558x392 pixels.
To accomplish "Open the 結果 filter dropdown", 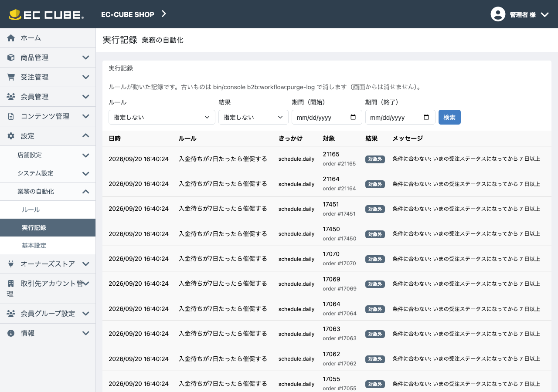I will (253, 117).
